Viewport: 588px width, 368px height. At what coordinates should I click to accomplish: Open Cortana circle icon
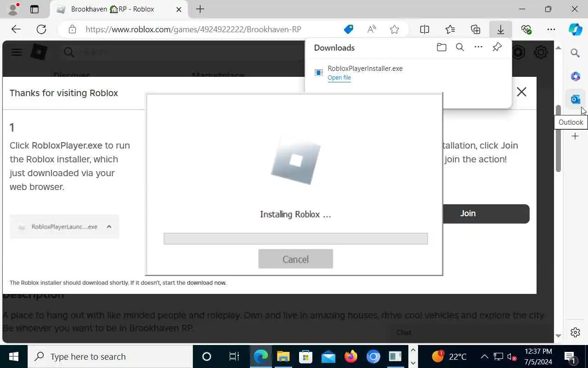207,356
